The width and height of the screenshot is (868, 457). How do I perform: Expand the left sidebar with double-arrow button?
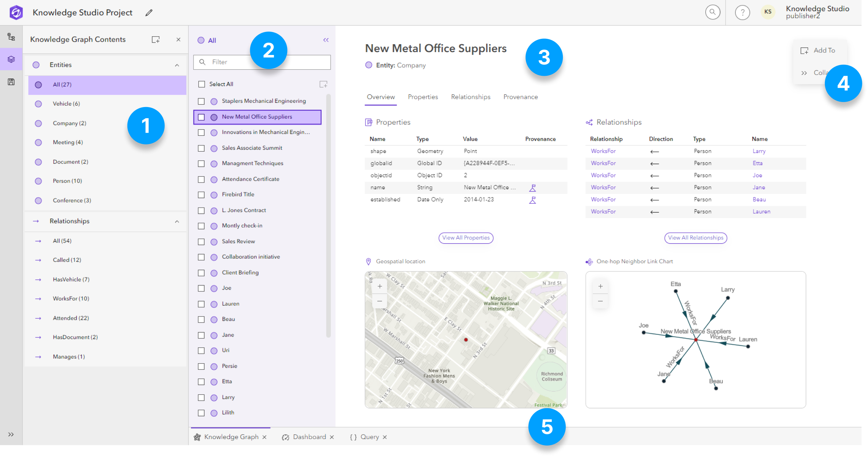[x=11, y=435]
